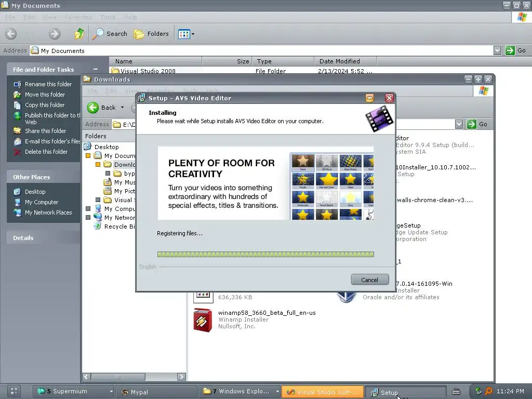532x399 pixels.
Task: Click Move this folder
Action: pyautogui.click(x=45, y=95)
